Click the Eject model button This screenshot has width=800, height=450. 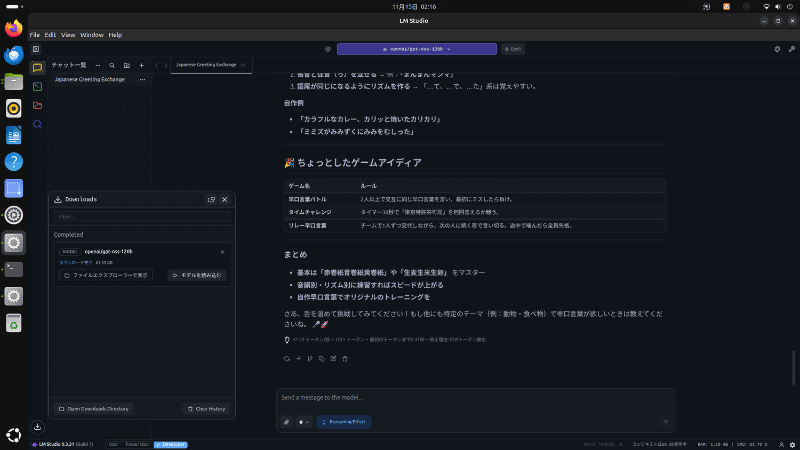coord(513,49)
